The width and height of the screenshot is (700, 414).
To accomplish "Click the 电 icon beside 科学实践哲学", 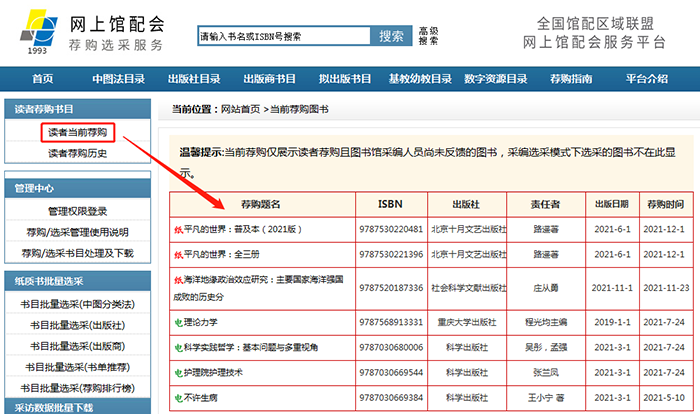I will pos(178,348).
